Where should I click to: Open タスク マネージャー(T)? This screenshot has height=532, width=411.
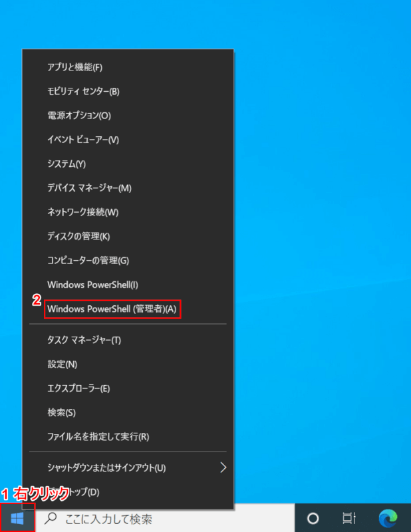[128, 340]
